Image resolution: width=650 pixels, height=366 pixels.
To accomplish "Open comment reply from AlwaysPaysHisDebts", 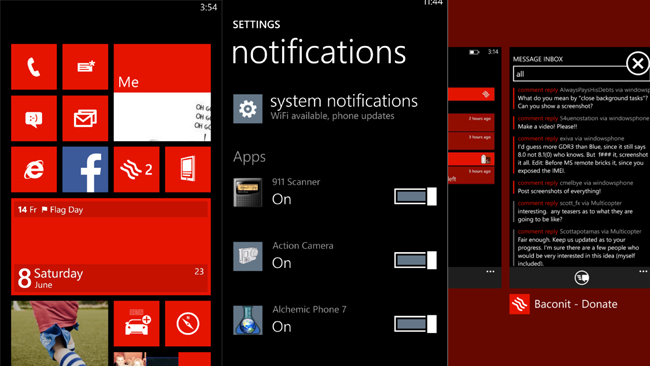I will (x=582, y=98).
